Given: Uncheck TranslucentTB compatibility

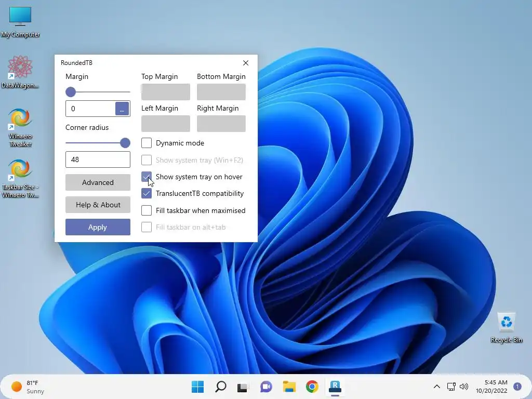Looking at the screenshot, I should (146, 193).
